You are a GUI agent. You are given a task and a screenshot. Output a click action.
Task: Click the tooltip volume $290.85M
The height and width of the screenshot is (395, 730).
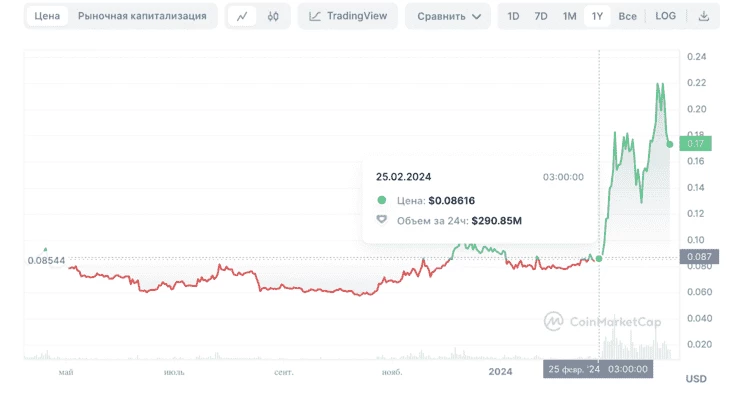496,221
